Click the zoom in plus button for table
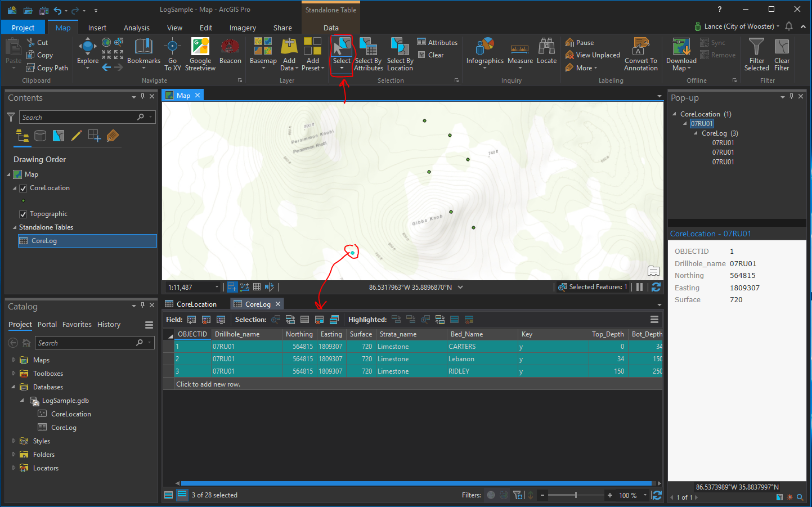Screen dimensions: 812x507 pyautogui.click(x=610, y=495)
